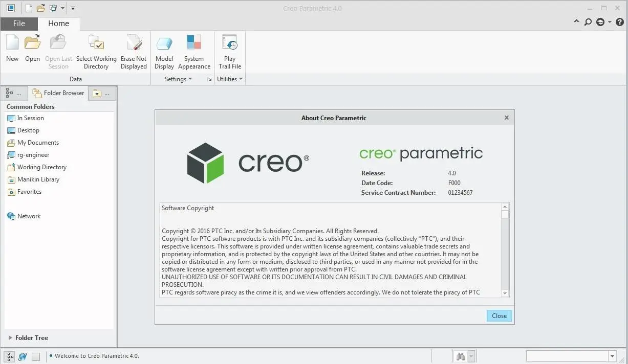Open the Settings dialog launcher arrow
628x364 pixels.
(x=209, y=79)
